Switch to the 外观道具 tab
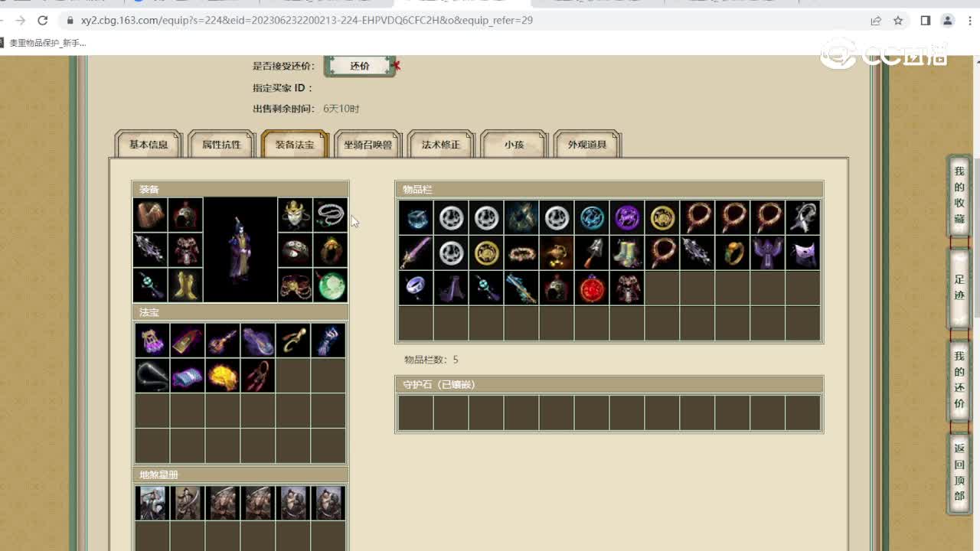 (587, 144)
